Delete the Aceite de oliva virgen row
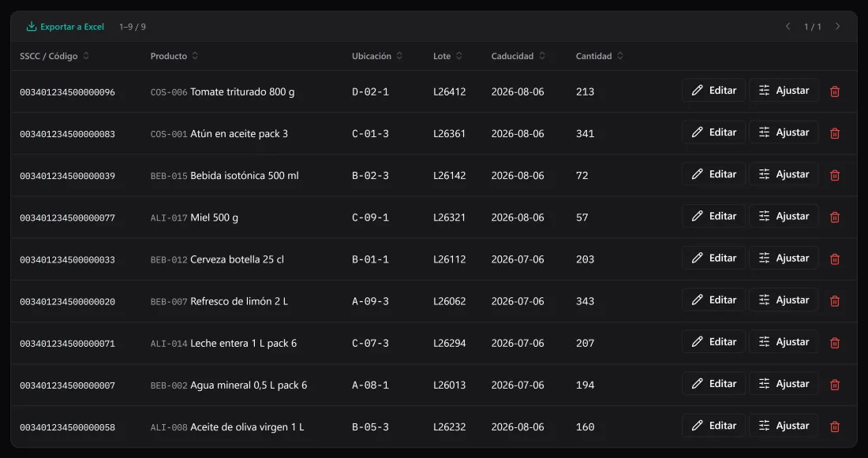 pos(835,426)
